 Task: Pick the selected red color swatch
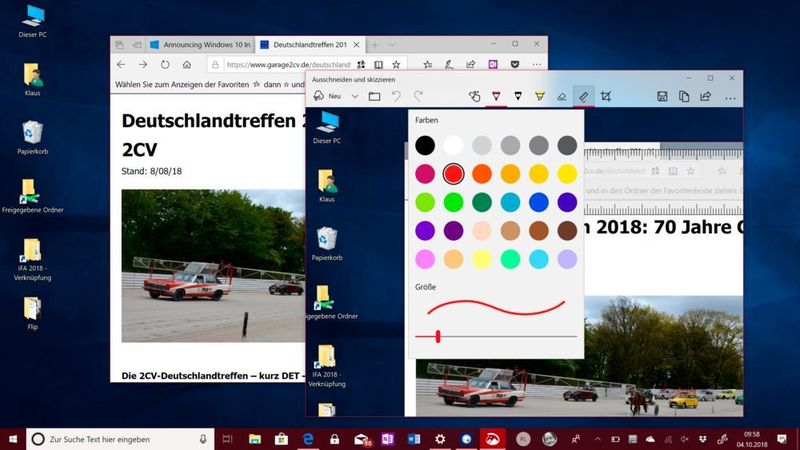453,174
